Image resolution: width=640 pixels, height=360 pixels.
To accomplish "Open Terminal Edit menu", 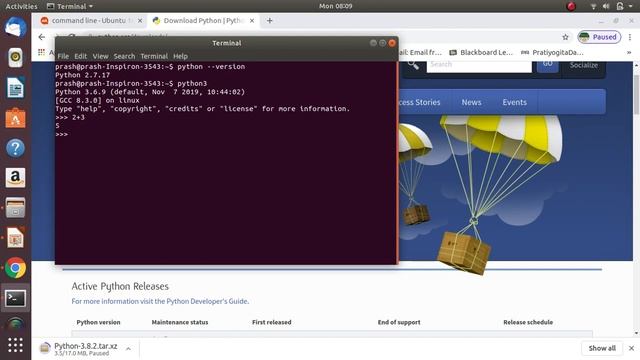I will point(80,56).
